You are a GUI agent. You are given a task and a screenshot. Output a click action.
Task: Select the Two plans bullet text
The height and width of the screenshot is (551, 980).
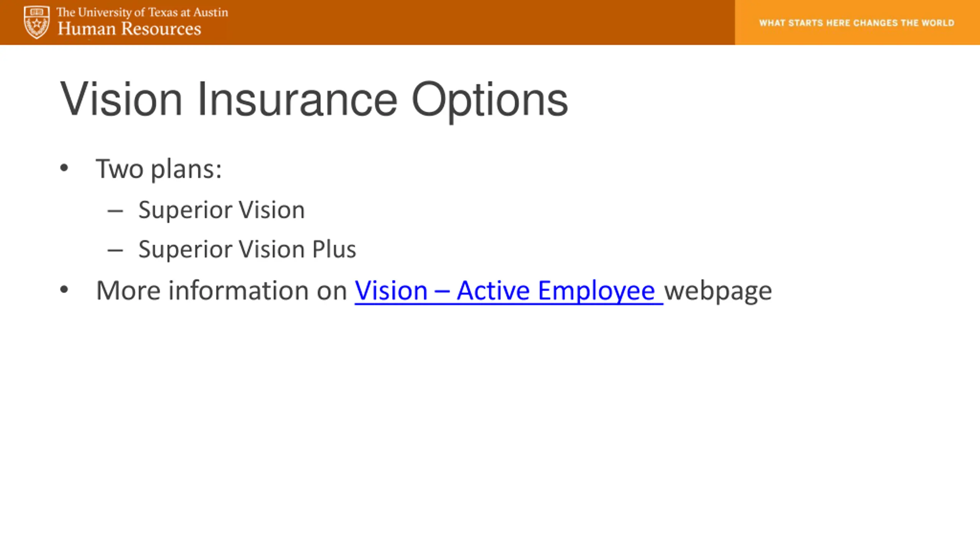[159, 169]
